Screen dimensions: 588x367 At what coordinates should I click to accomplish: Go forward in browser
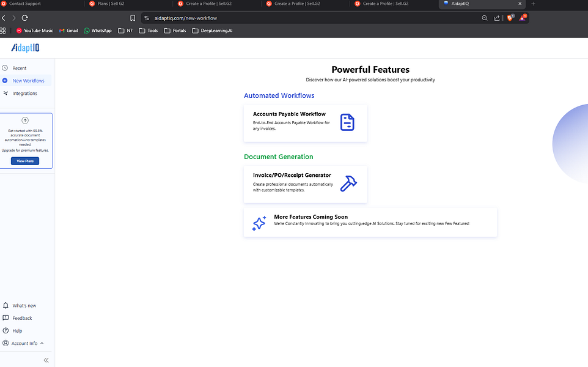tap(14, 18)
